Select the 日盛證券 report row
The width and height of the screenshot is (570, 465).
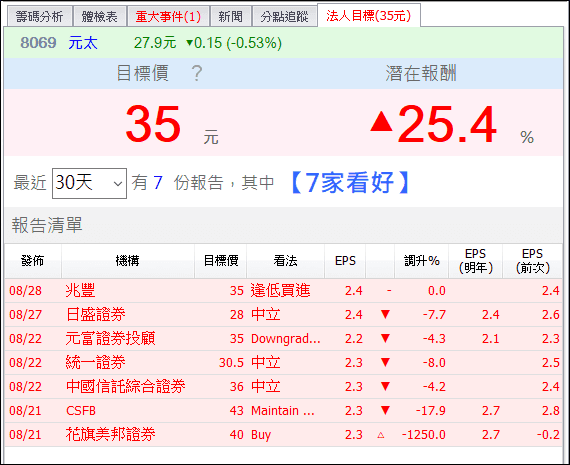[284, 315]
